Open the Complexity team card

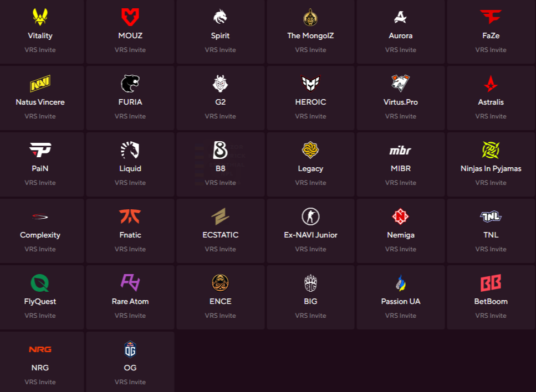[x=40, y=231]
